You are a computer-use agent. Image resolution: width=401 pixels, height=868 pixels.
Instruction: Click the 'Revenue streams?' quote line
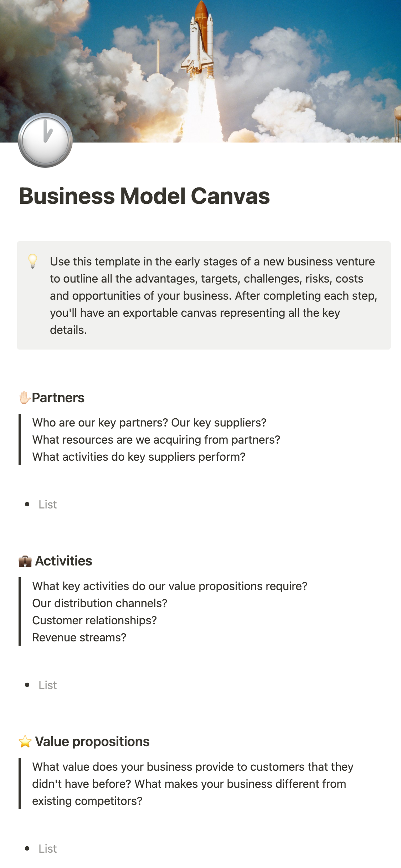point(79,637)
